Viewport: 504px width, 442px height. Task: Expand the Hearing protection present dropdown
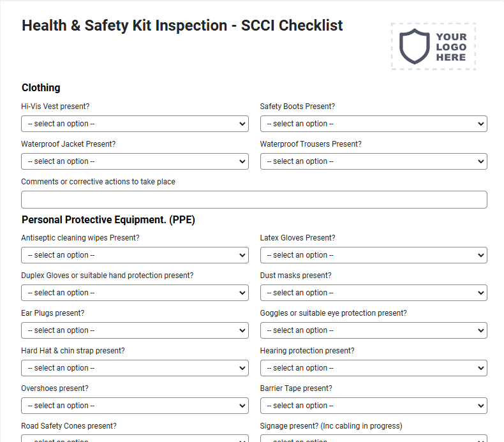pyautogui.click(x=373, y=368)
